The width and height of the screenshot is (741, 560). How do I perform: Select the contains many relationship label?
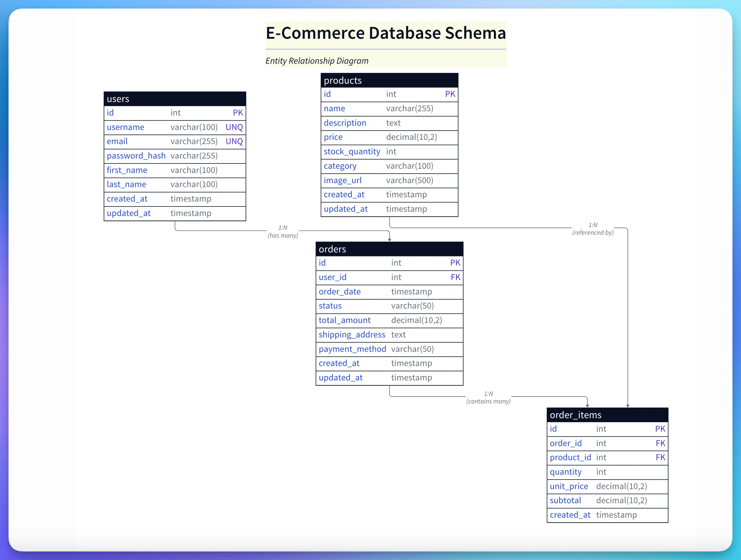488,397
